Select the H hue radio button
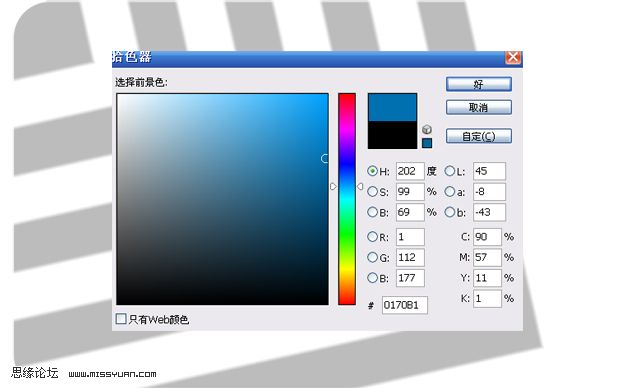Screen dimensions: 624x388 pyautogui.click(x=372, y=171)
